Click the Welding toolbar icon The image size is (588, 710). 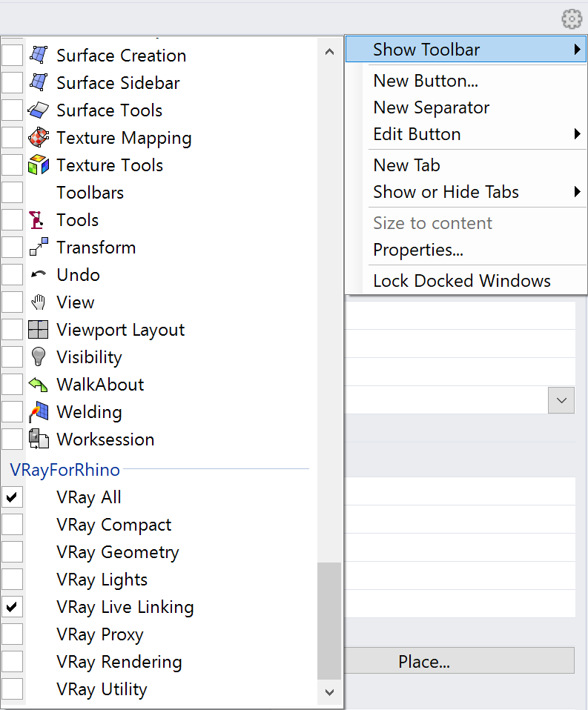[39, 412]
